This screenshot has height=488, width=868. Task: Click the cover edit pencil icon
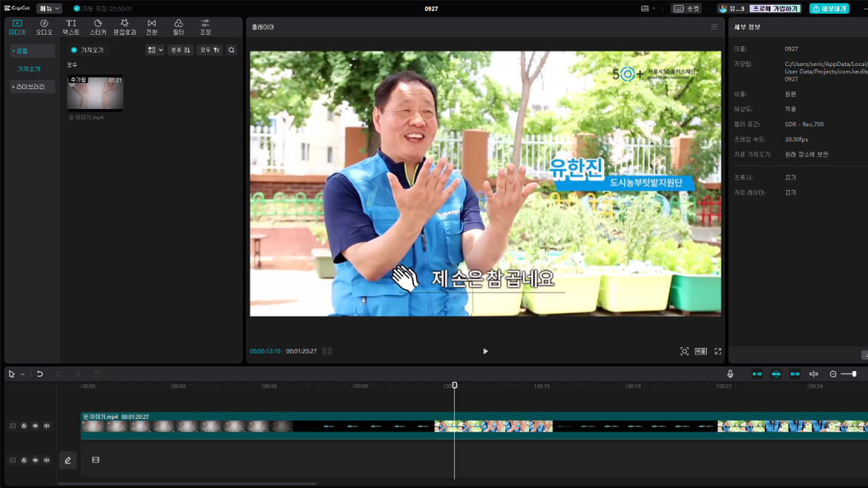tap(68, 461)
